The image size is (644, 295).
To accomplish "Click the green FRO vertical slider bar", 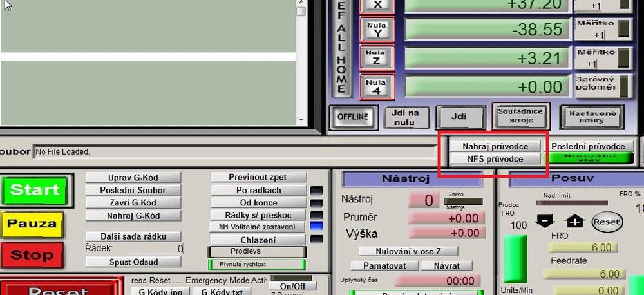I will 515,259.
